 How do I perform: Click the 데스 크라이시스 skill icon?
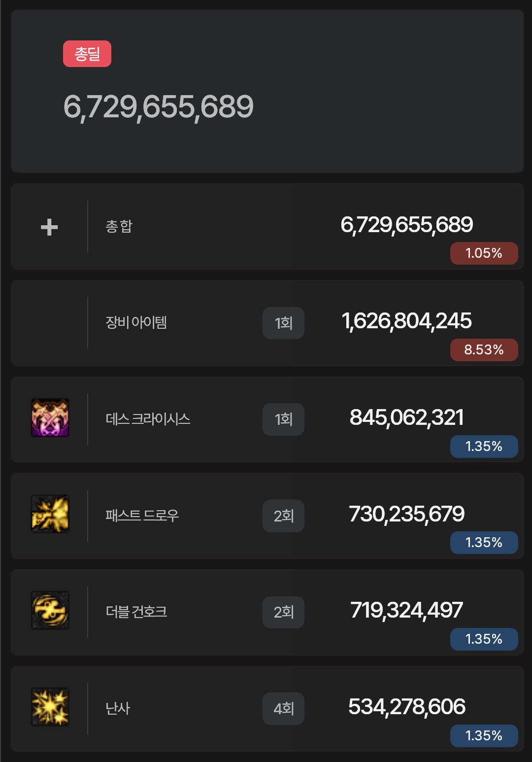tap(50, 418)
